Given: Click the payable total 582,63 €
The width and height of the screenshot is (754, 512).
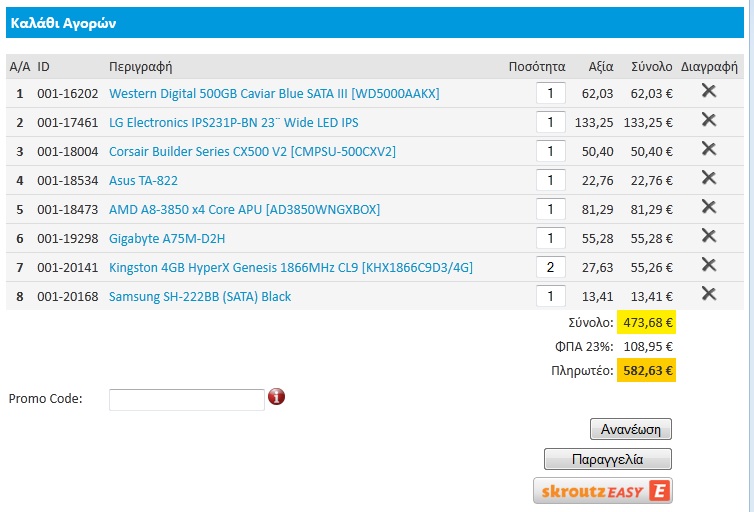Looking at the screenshot, I should (x=647, y=370).
